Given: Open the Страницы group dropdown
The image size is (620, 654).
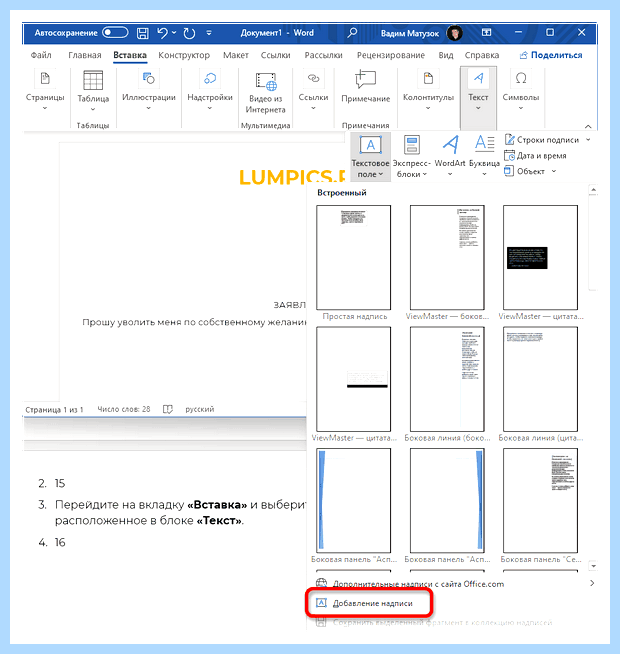Looking at the screenshot, I should pyautogui.click(x=45, y=91).
